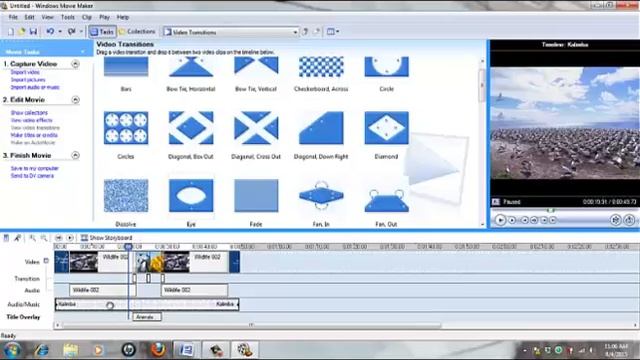Click the Save to my computer link
This screenshot has width=640, height=360.
(35, 168)
